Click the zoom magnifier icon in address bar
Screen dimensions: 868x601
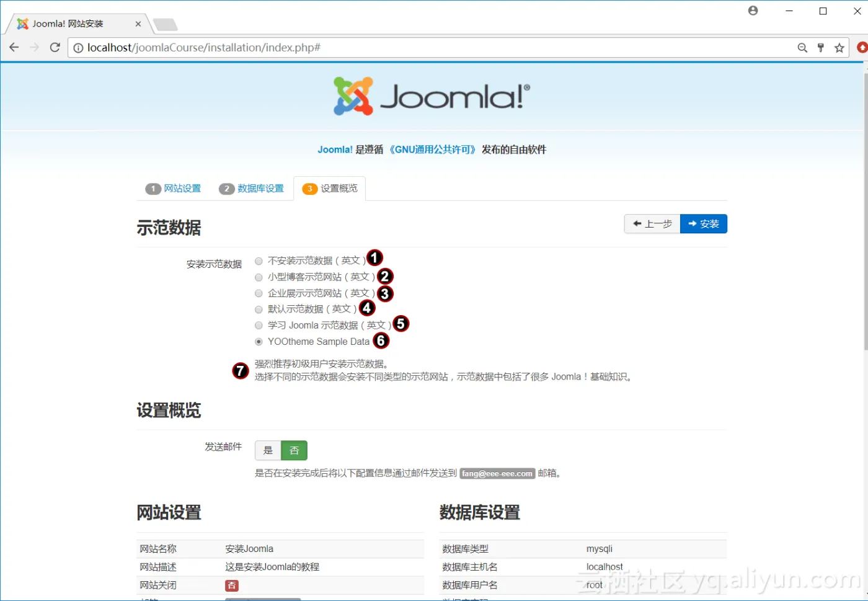[802, 48]
